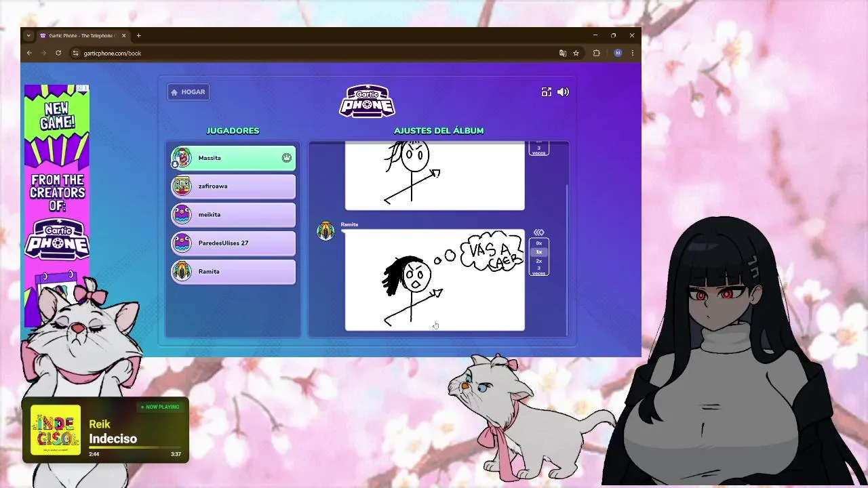Close the Gartic Phone tab
The height and width of the screenshot is (488, 868).
point(123,35)
